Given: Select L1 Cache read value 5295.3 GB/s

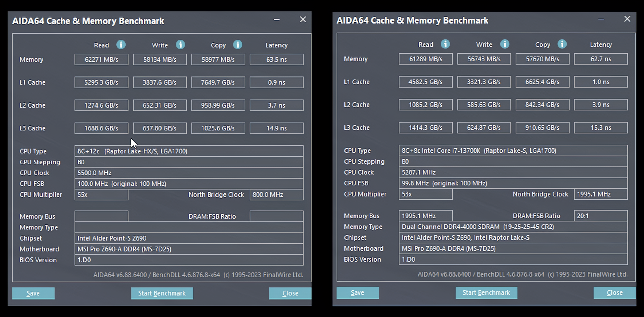Looking at the screenshot, I should click(101, 82).
